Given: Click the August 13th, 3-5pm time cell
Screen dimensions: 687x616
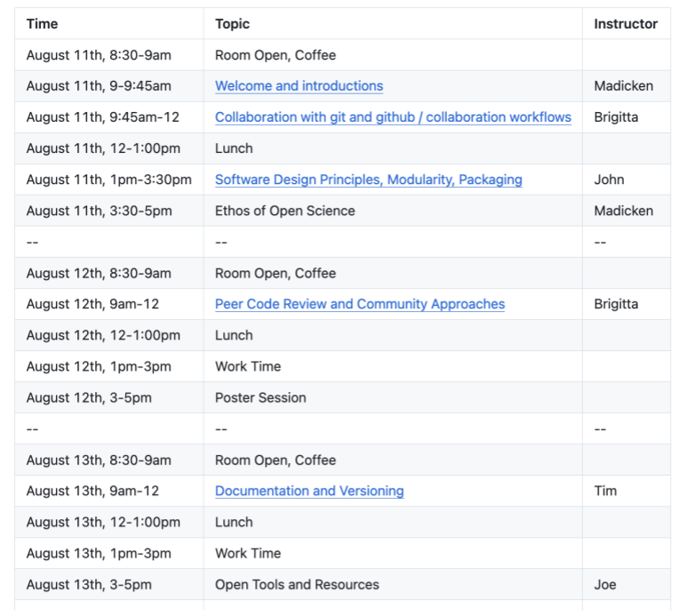Looking at the screenshot, I should pyautogui.click(x=89, y=585).
